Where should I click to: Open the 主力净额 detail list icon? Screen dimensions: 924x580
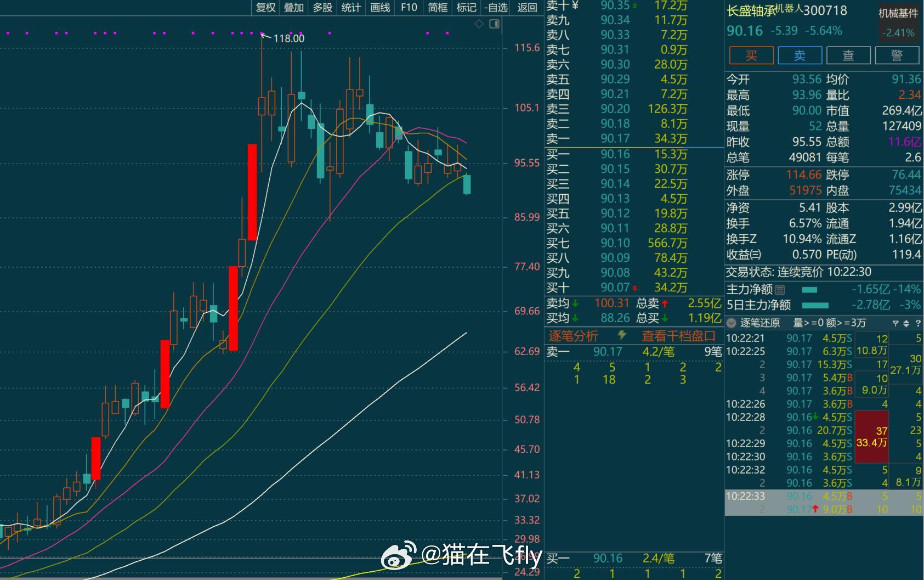pos(780,290)
